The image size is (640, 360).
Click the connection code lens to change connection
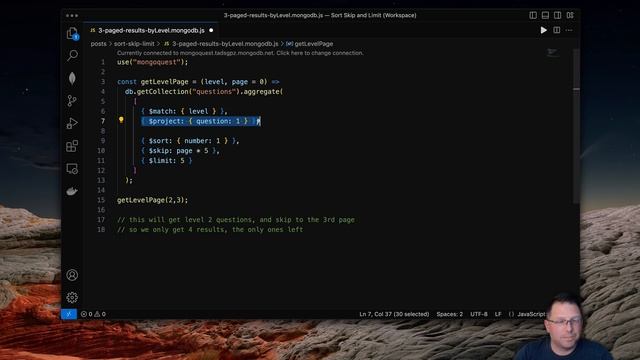click(240, 53)
